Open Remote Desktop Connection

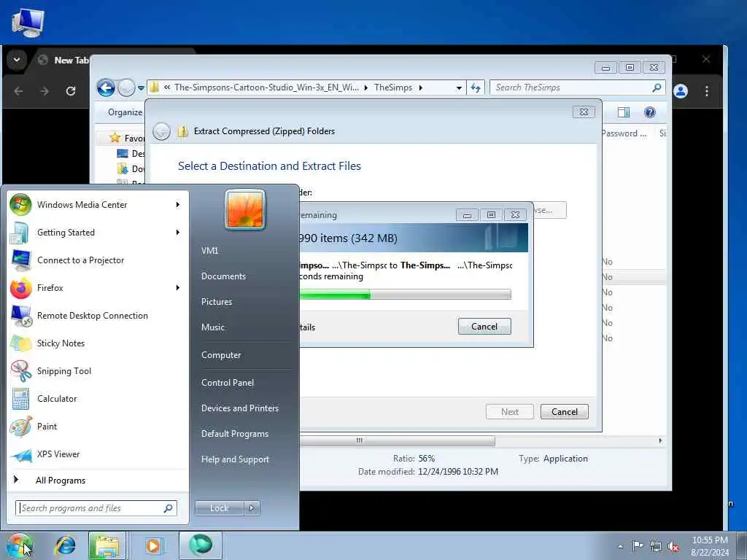pyautogui.click(x=98, y=315)
